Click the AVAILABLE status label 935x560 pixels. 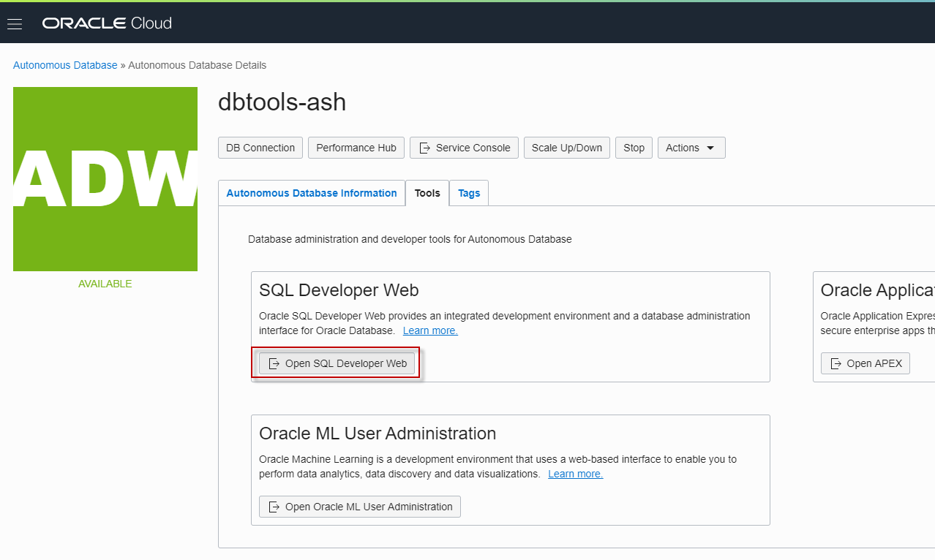pos(105,284)
